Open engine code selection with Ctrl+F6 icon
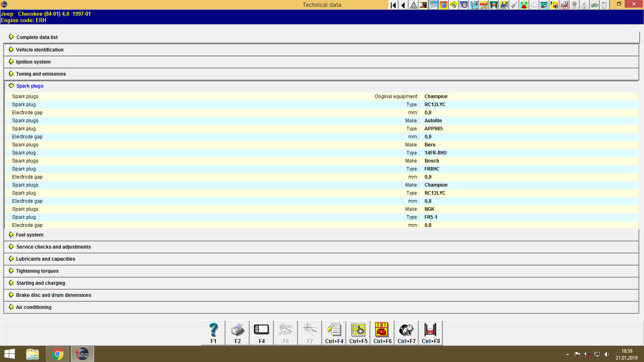 [x=382, y=333]
